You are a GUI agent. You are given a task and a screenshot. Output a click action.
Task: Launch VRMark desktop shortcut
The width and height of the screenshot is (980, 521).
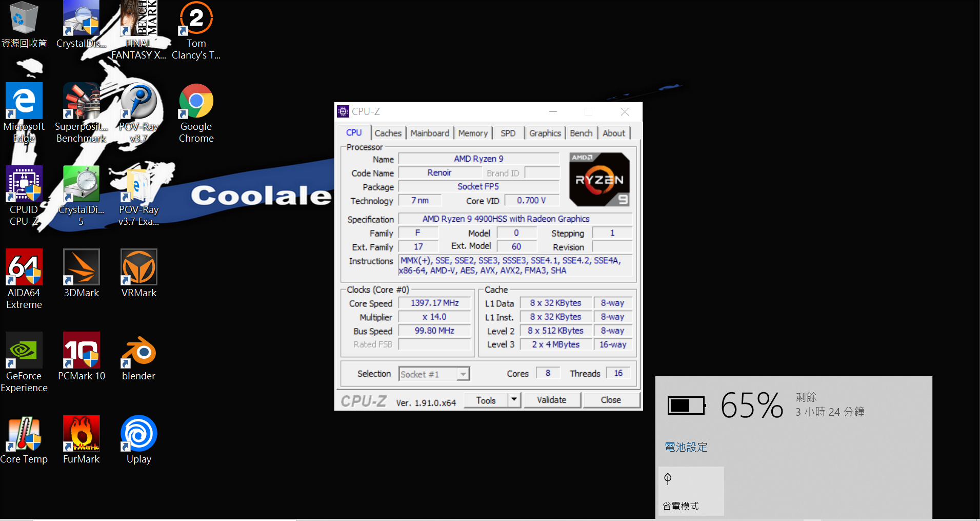click(138, 273)
